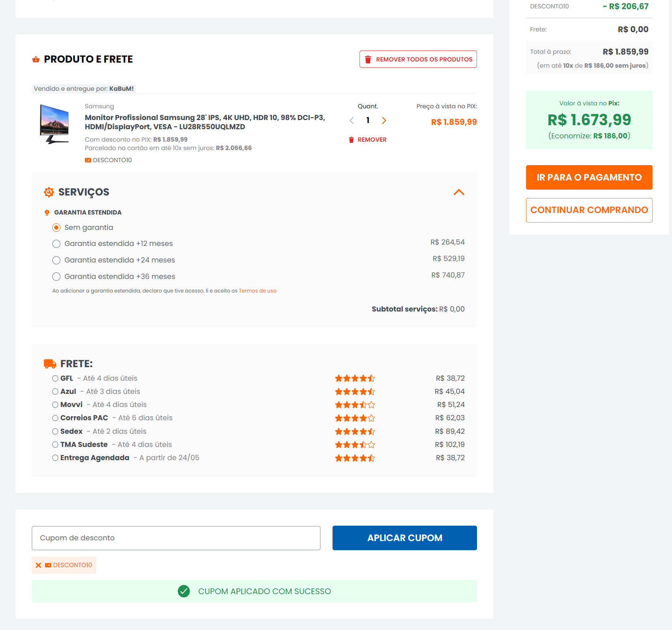Select Garantia estendida +12 meses
Image resolution: width=672 pixels, height=630 pixels.
click(x=56, y=244)
